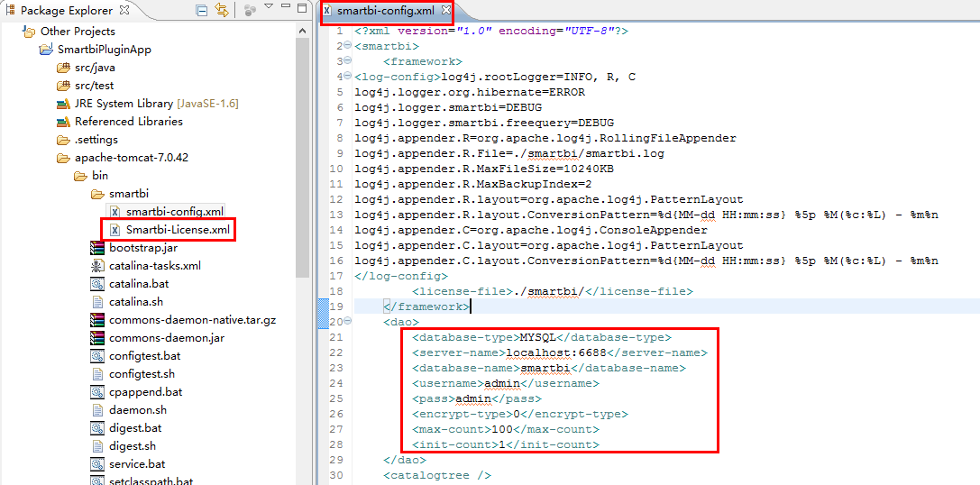The height and width of the screenshot is (485, 980).
Task: Maximize the Package Explorer view
Action: [302, 8]
